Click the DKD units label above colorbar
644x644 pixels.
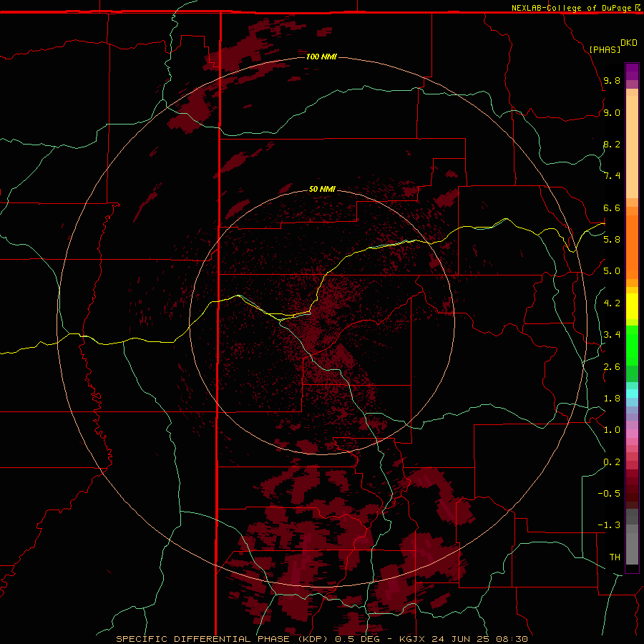(x=628, y=43)
